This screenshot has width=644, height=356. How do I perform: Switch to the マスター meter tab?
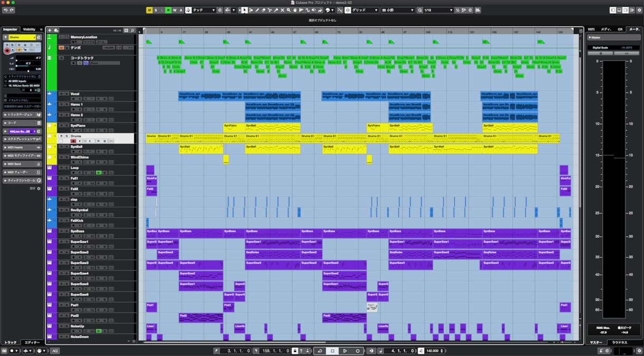[x=596, y=343]
